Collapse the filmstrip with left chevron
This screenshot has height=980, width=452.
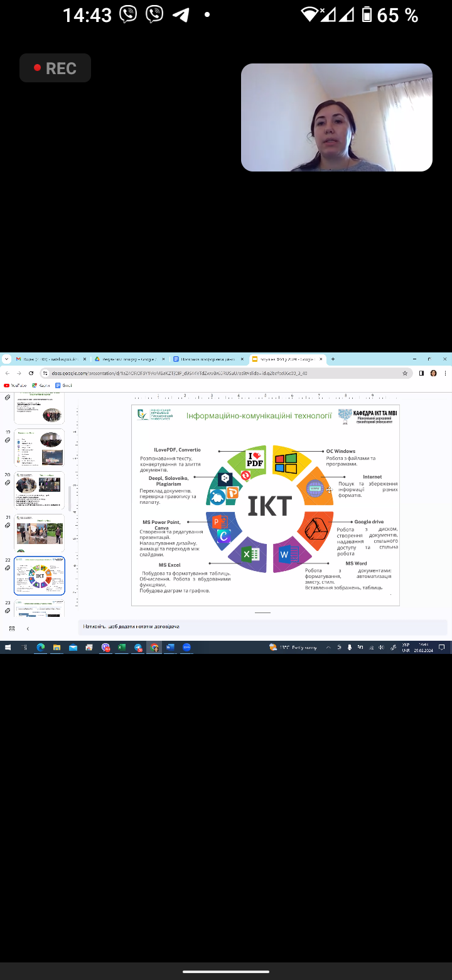tap(28, 628)
